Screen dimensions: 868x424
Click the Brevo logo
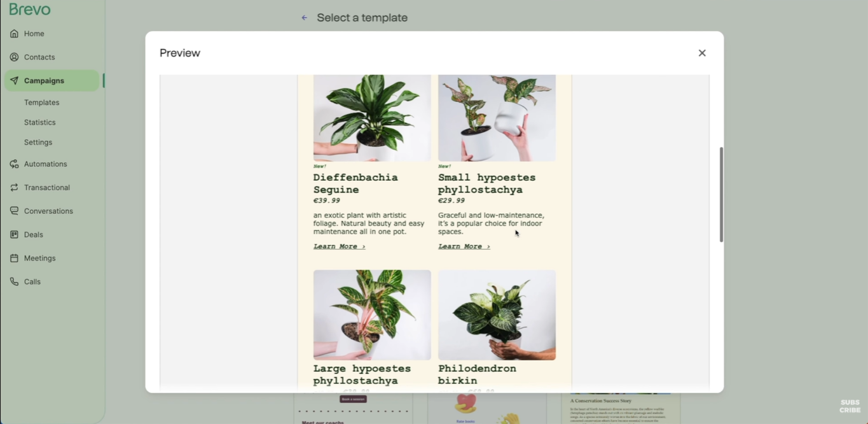[30, 9]
